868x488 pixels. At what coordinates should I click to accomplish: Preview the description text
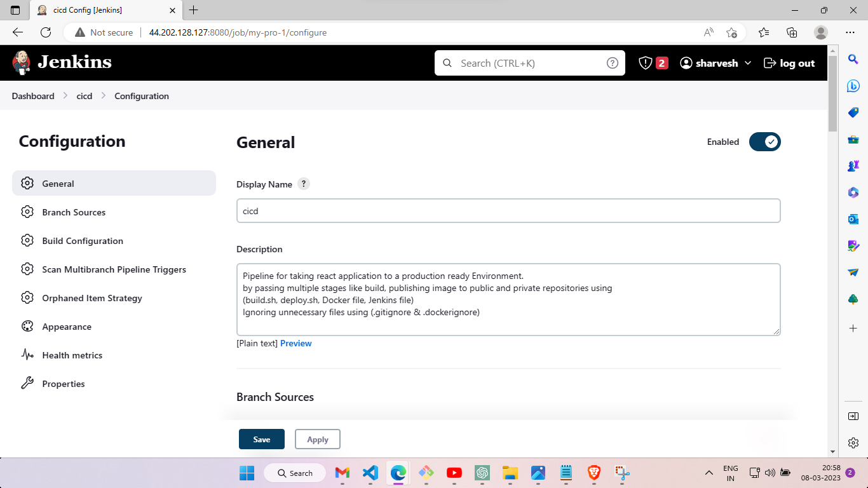[295, 343]
